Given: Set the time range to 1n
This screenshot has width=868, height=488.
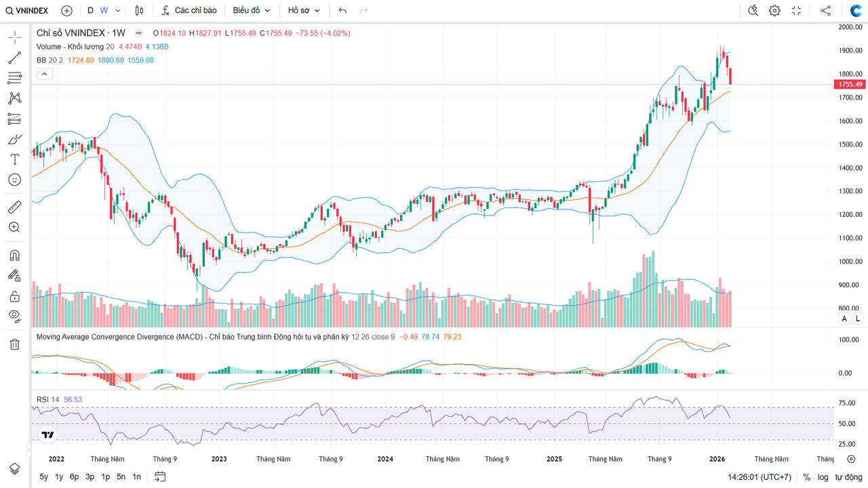Looking at the screenshot, I should click(137, 476).
